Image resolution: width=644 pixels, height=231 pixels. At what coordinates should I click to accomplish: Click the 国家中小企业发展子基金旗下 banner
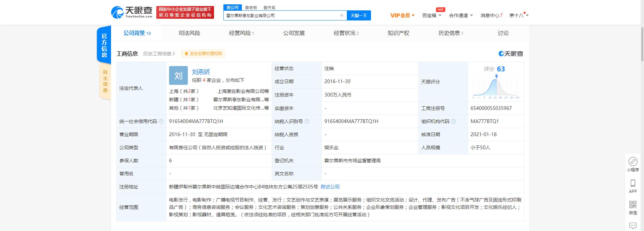pyautogui.click(x=185, y=12)
